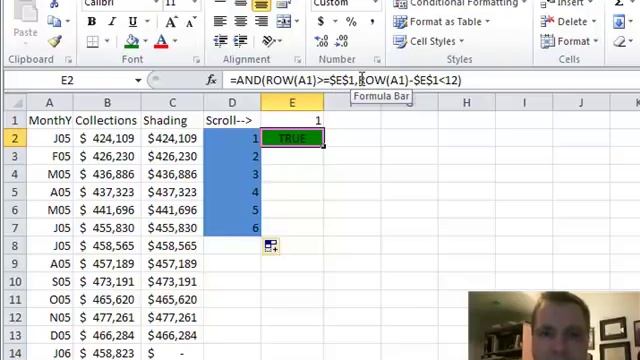Select cell A13 labeled D05

click(x=49, y=335)
